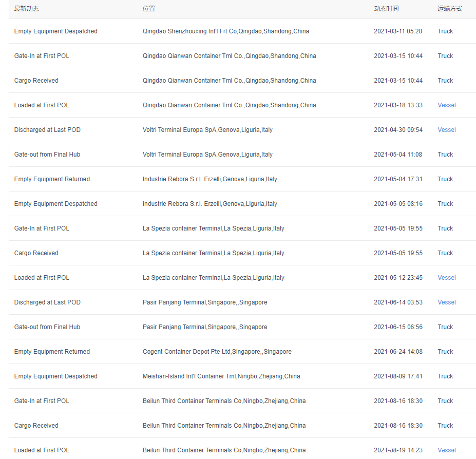The height and width of the screenshot is (459, 476).
Task: Click the 位置 column header
Action: click(x=149, y=9)
